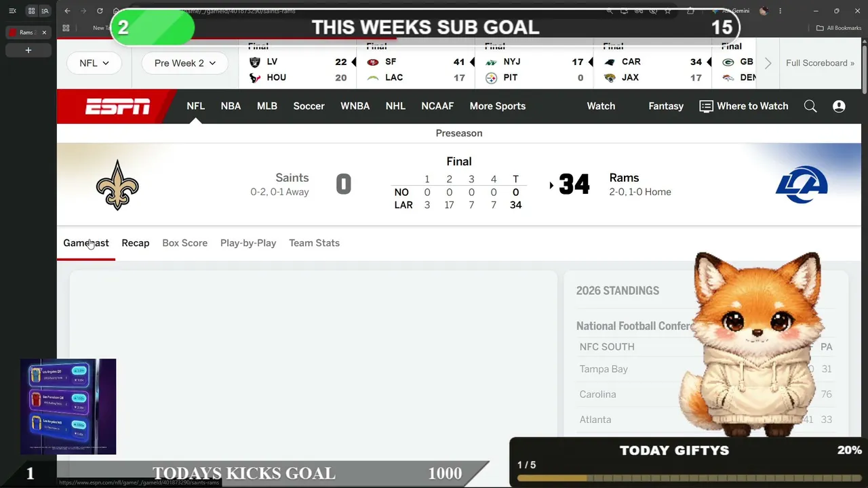Open the More Sports menu
The width and height of the screenshot is (868, 488).
tap(498, 106)
